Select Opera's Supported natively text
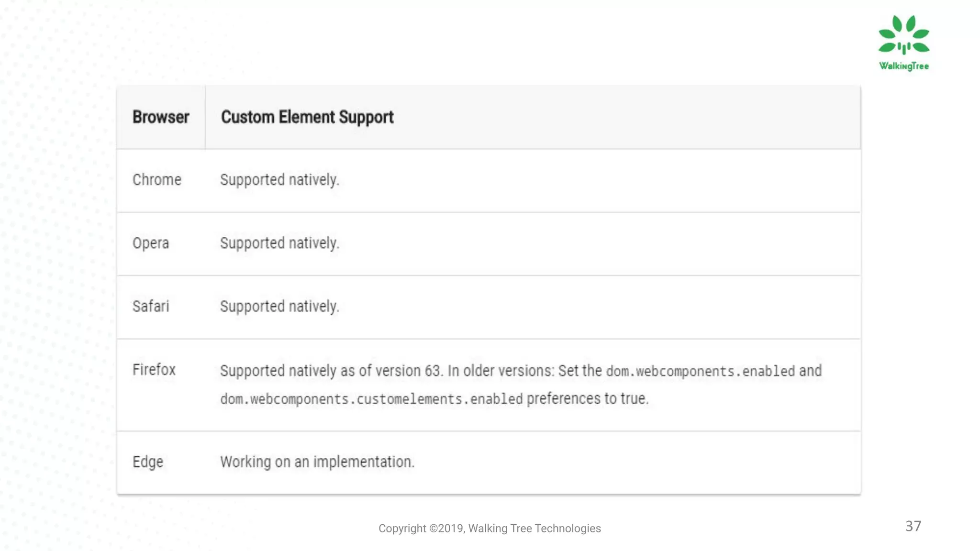 (279, 243)
